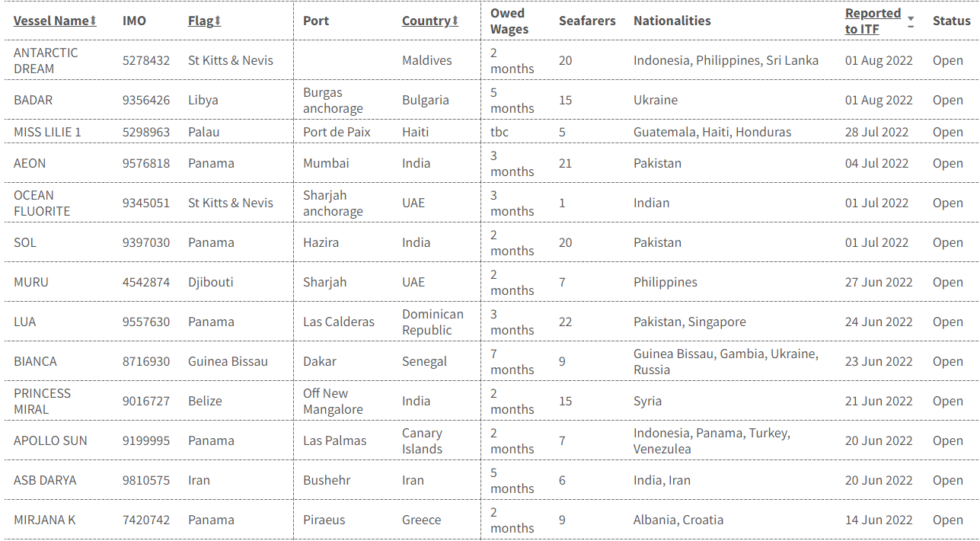Click the sort arrows icon beside Country
This screenshot has width=980, height=541.
(455, 21)
